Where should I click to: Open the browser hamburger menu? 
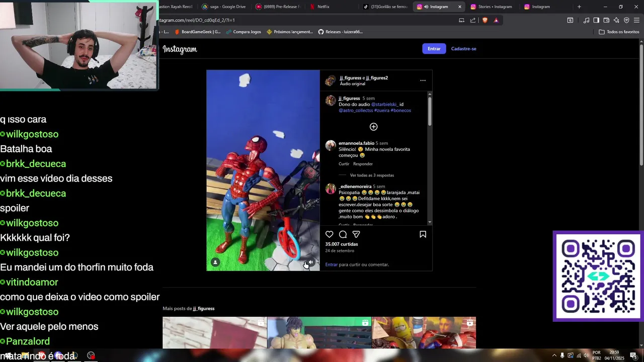[x=636, y=20]
